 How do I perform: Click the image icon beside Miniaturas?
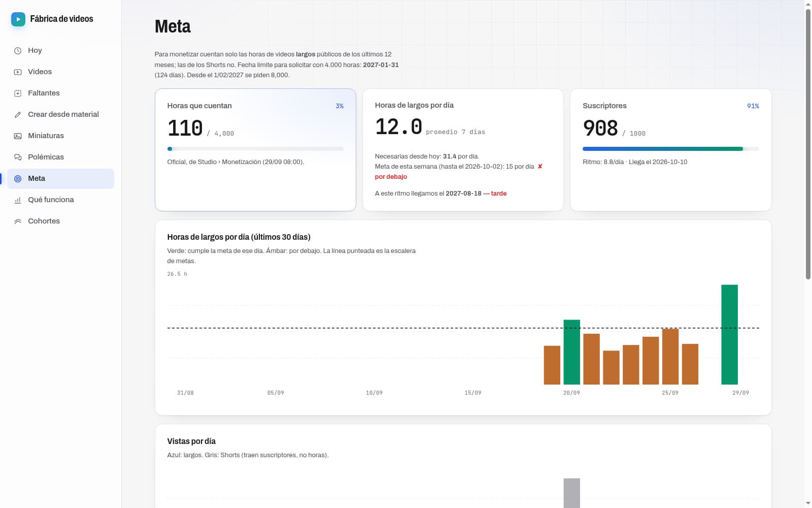point(18,136)
